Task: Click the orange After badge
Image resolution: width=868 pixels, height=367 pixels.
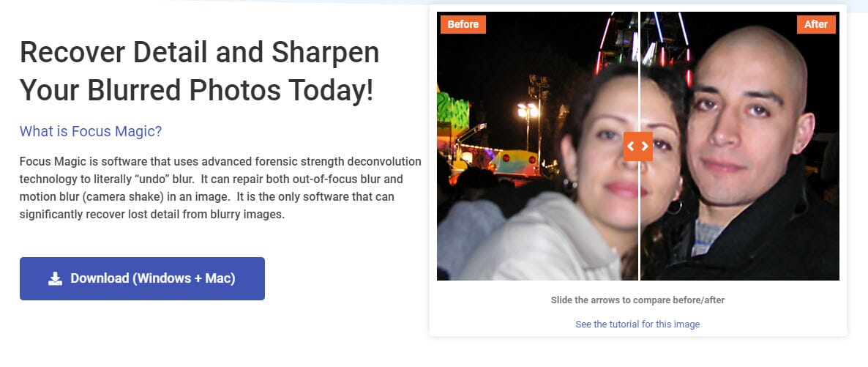Action: (816, 24)
